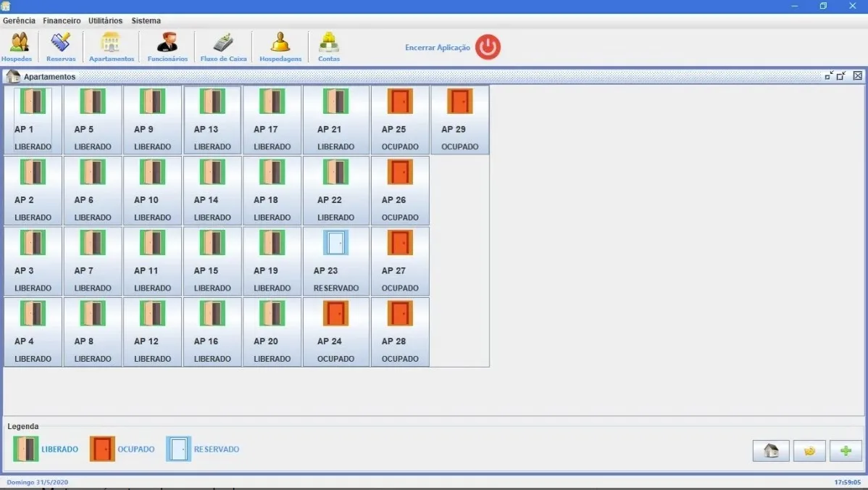Click the yellow arrow button near the legend
868x490 pixels.
809,451
